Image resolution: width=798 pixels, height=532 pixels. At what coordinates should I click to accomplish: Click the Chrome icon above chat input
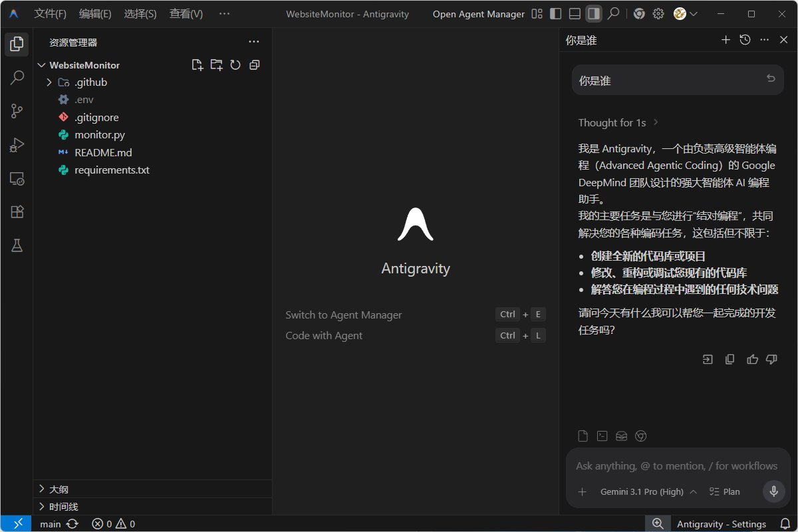pos(641,436)
